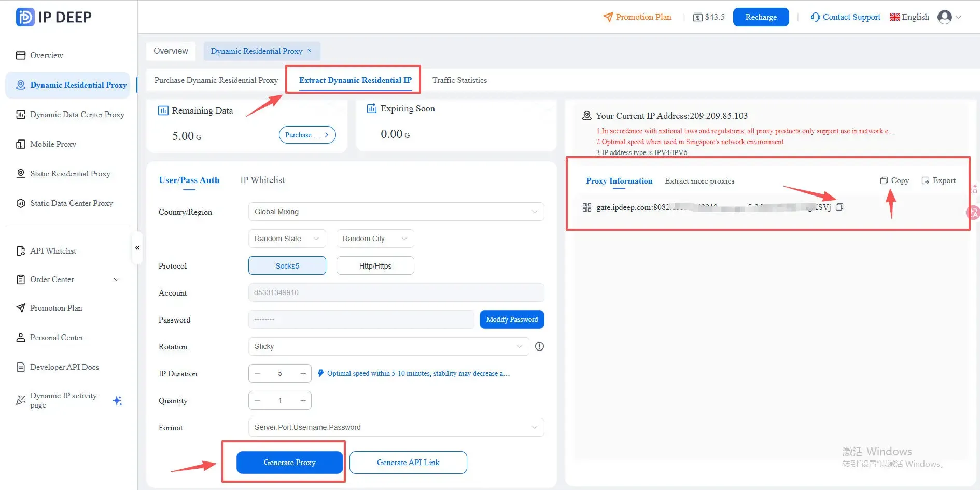Image resolution: width=980 pixels, height=490 pixels.
Task: Click the Rotation info icon
Action: tap(539, 346)
